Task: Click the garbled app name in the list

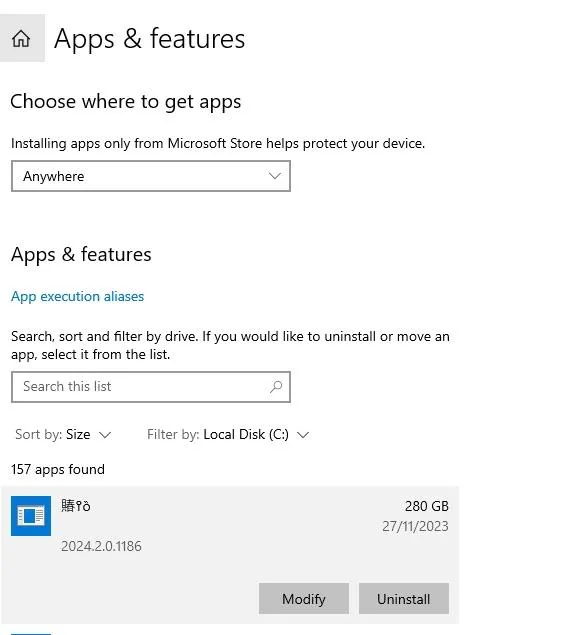Action: pos(76,506)
